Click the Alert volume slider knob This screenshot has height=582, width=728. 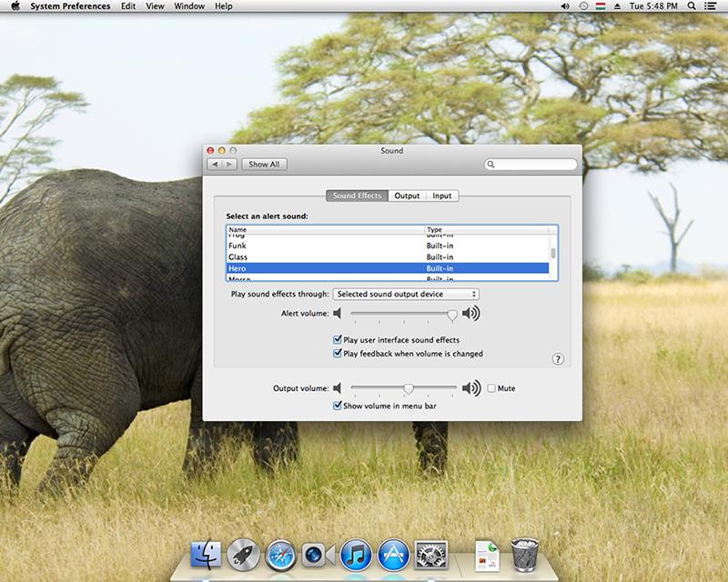click(x=451, y=316)
